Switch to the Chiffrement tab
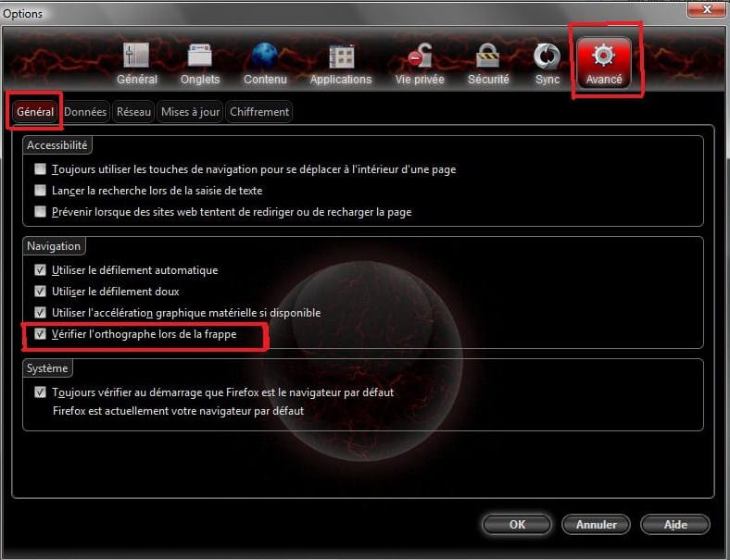This screenshot has height=560, width=730. pos(259,112)
